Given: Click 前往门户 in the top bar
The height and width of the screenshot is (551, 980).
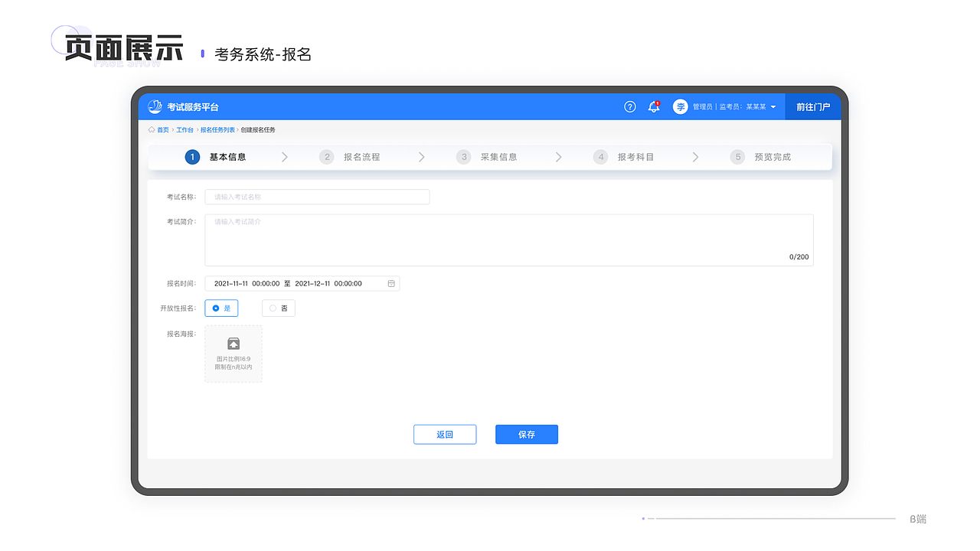Looking at the screenshot, I should point(813,106).
